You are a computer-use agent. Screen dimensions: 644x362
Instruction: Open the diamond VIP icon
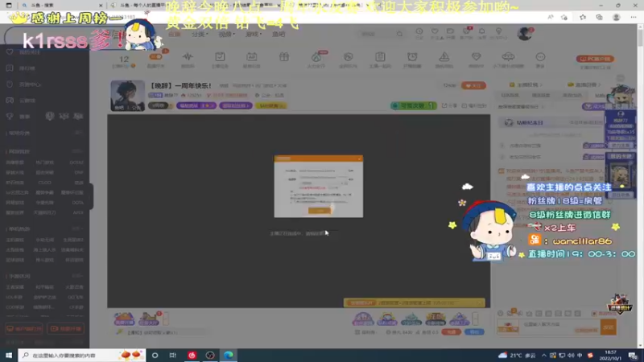point(476,56)
